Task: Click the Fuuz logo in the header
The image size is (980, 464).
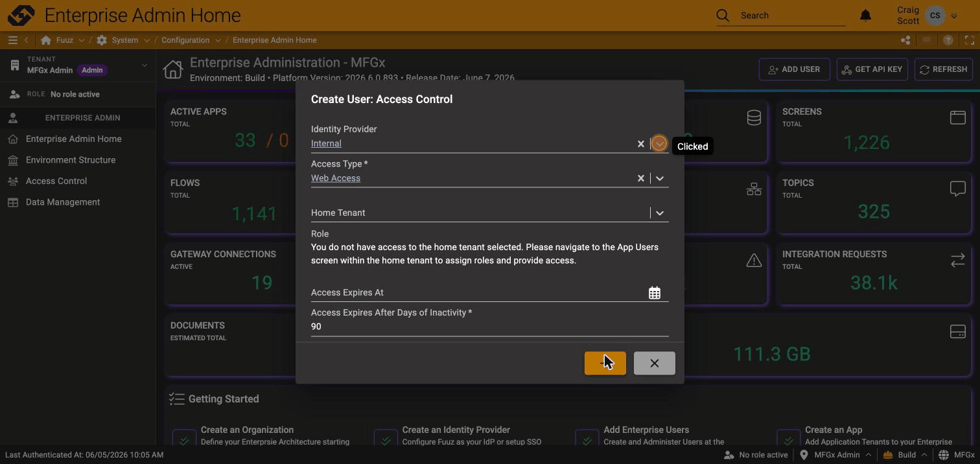Action: coord(21,15)
